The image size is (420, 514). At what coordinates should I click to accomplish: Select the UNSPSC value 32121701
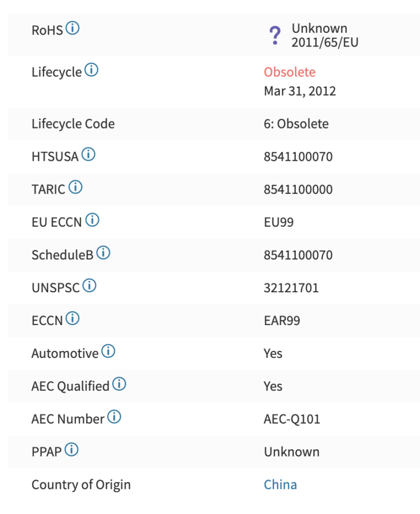click(x=291, y=288)
